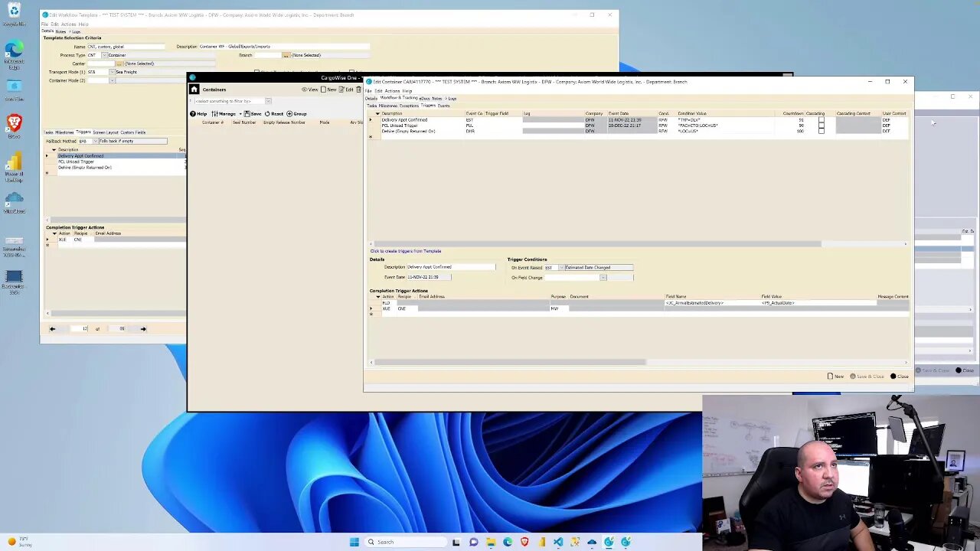Open the On Field Change dropdown
The width and height of the screenshot is (980, 551).
(603, 277)
